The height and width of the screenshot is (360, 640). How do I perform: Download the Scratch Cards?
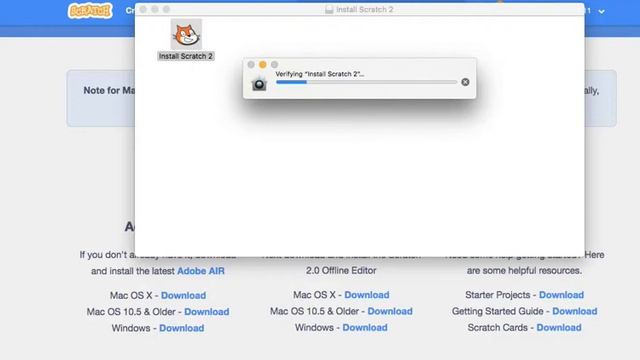click(559, 328)
